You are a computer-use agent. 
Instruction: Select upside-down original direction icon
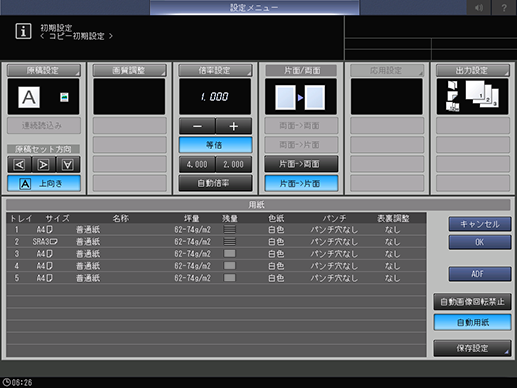pyautogui.click(x=68, y=165)
